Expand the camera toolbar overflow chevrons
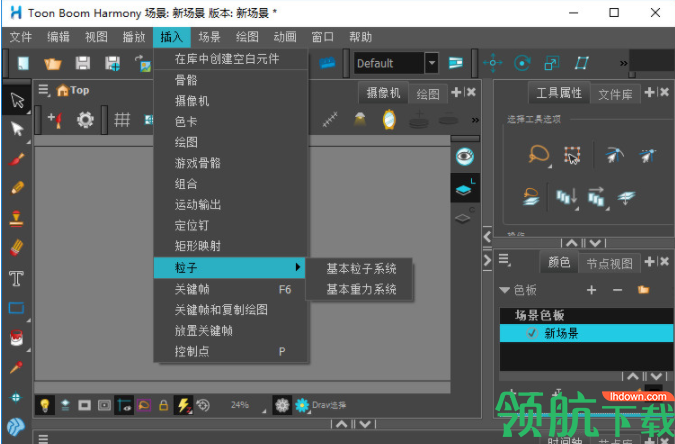The width and height of the screenshot is (675, 444). click(x=475, y=120)
